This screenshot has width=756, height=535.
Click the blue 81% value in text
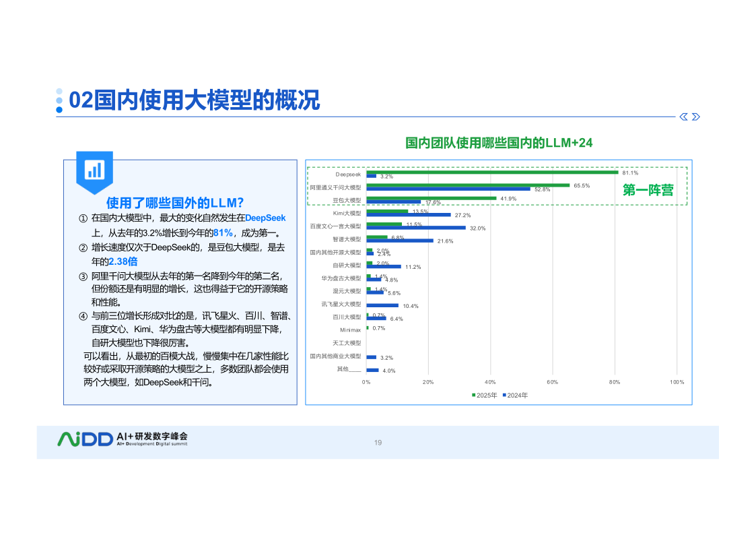pos(223,232)
